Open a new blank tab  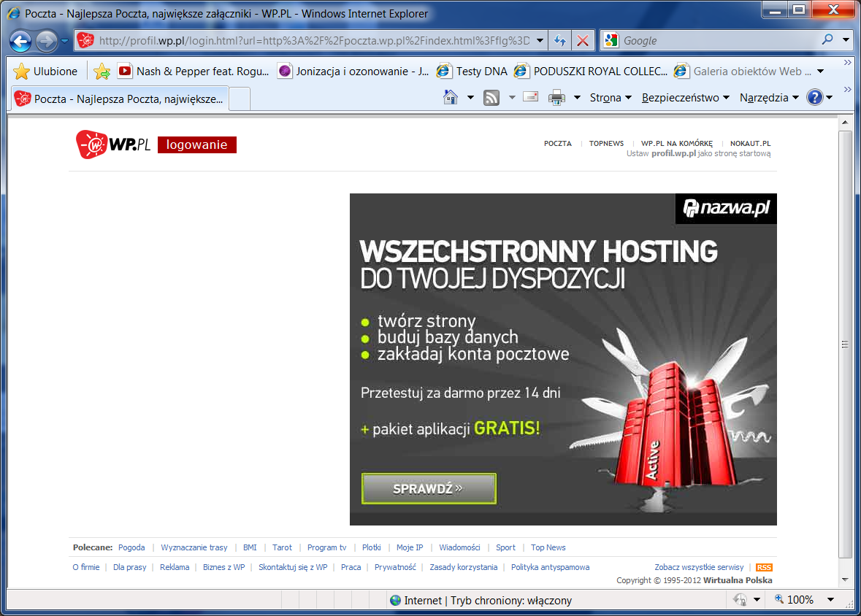(x=240, y=99)
